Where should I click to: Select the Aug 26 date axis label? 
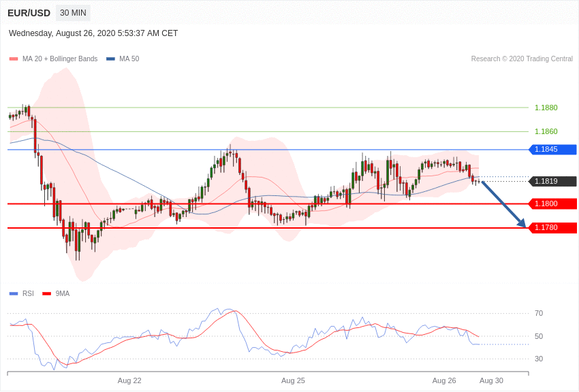(444, 380)
